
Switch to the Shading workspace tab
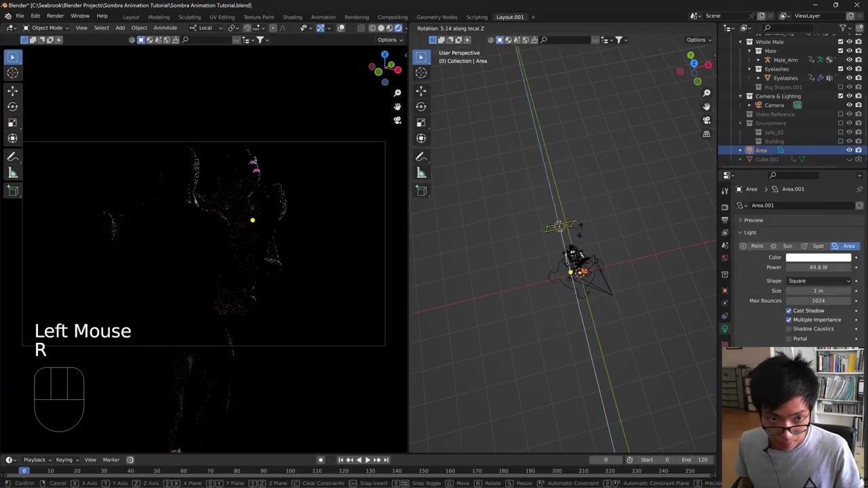tap(292, 17)
